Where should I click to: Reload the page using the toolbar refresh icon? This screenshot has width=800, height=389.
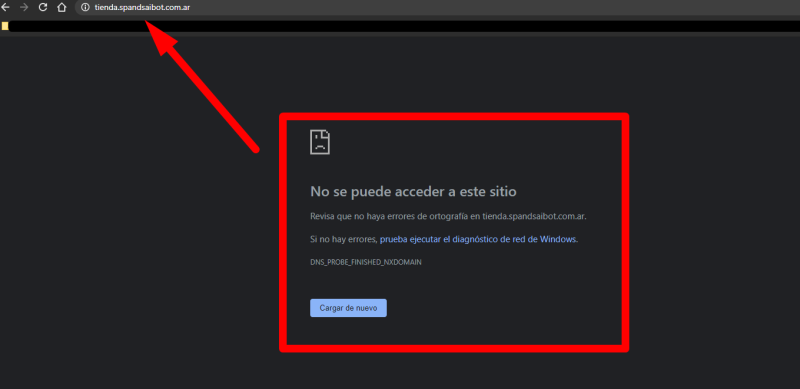43,8
